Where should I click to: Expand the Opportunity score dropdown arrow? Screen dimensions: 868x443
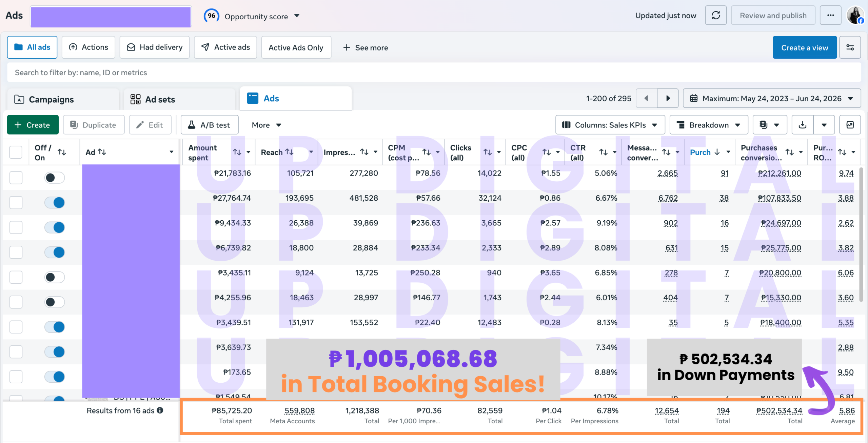[x=297, y=16]
